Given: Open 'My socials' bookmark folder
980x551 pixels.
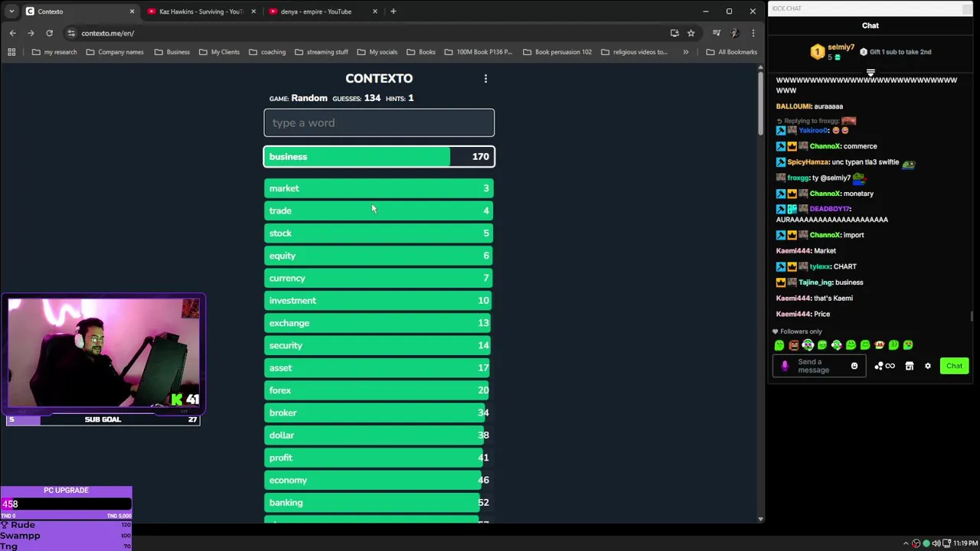Looking at the screenshot, I should pyautogui.click(x=377, y=52).
